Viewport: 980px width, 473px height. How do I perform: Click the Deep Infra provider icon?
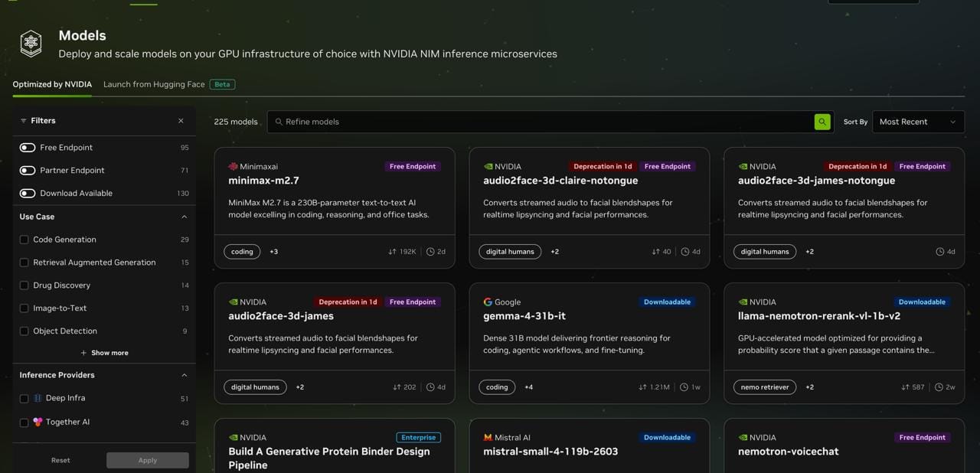38,399
